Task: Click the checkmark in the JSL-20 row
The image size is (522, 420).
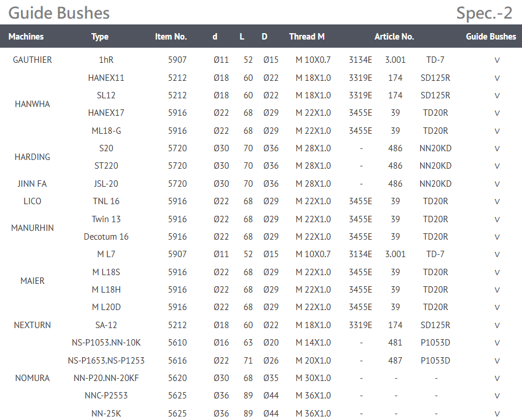Action: tap(497, 184)
